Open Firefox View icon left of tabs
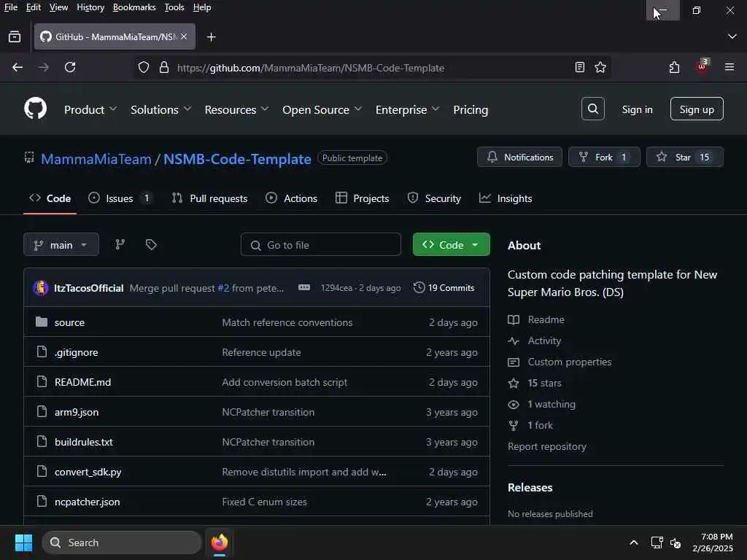Viewport: 747px width, 560px height. coord(15,36)
